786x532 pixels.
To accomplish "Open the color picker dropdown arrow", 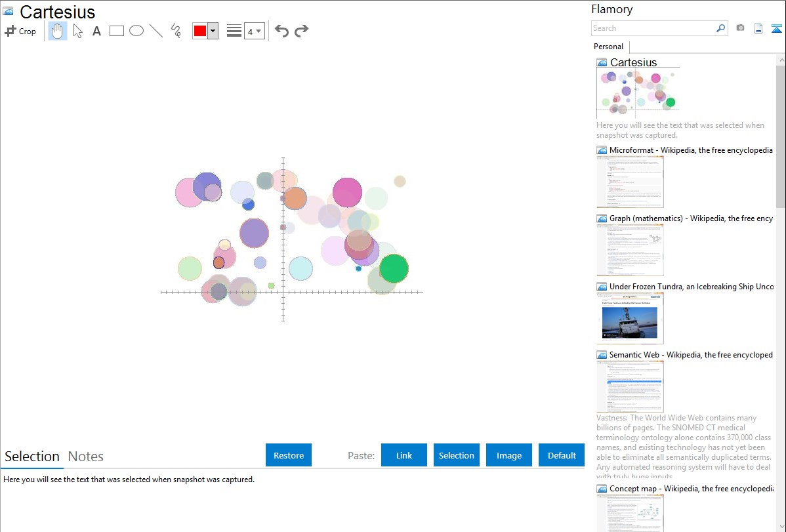I will pyautogui.click(x=213, y=31).
